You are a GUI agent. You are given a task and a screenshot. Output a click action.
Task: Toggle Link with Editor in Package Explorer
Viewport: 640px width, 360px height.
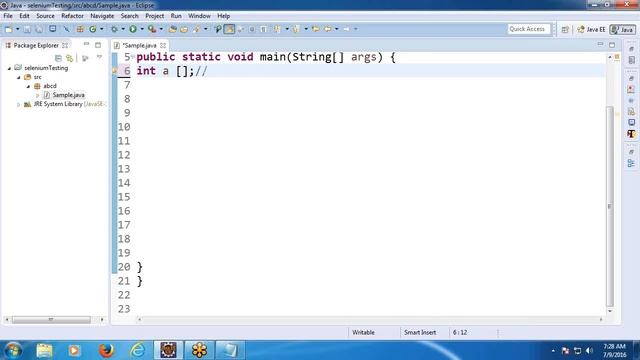[x=69, y=58]
